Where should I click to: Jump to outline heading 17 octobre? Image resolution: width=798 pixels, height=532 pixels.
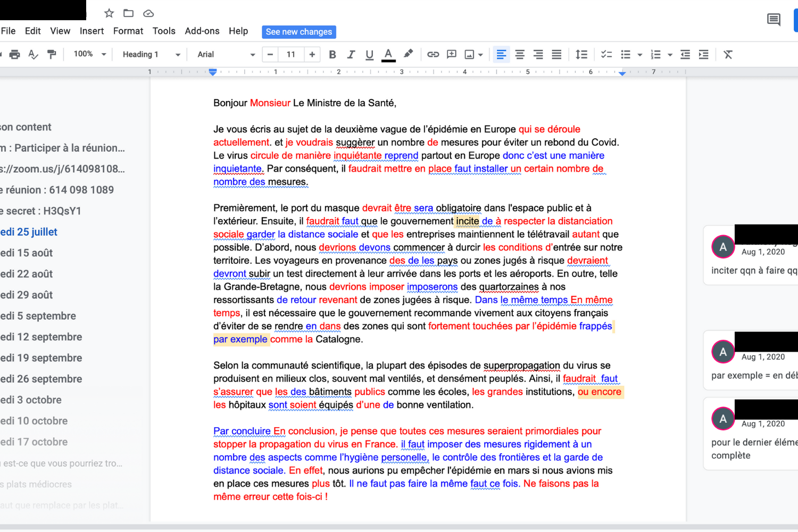[34, 442]
